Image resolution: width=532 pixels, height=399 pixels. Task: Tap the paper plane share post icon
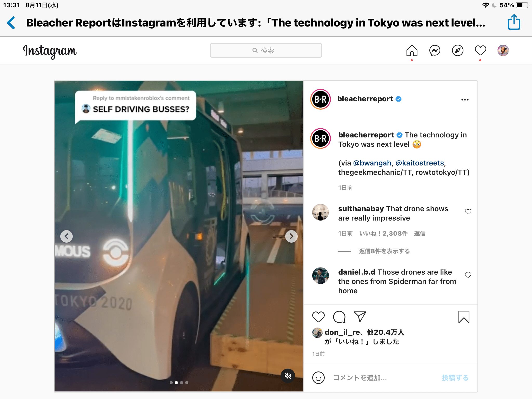(360, 317)
